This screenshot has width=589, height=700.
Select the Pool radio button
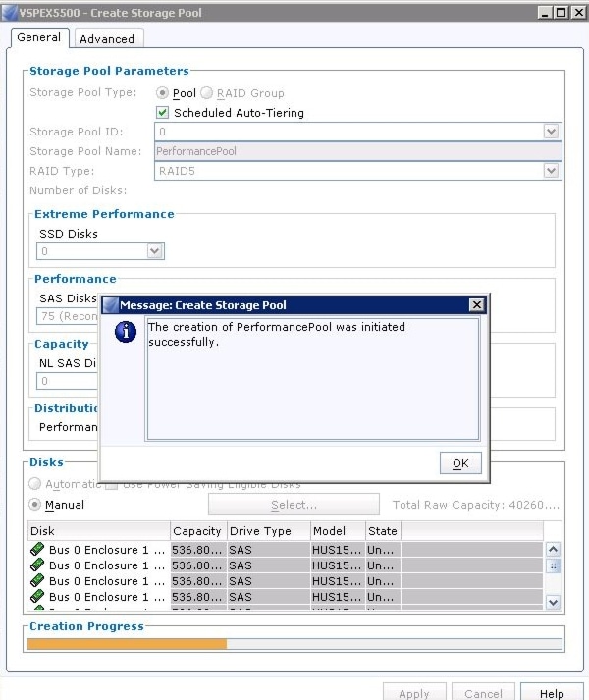click(x=164, y=93)
